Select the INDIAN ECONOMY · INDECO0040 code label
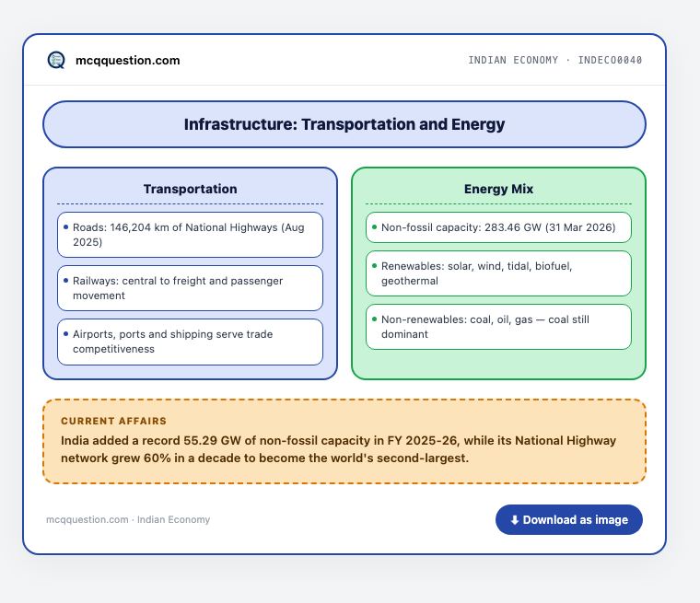Viewport: 700px width, 603px height. click(x=554, y=60)
